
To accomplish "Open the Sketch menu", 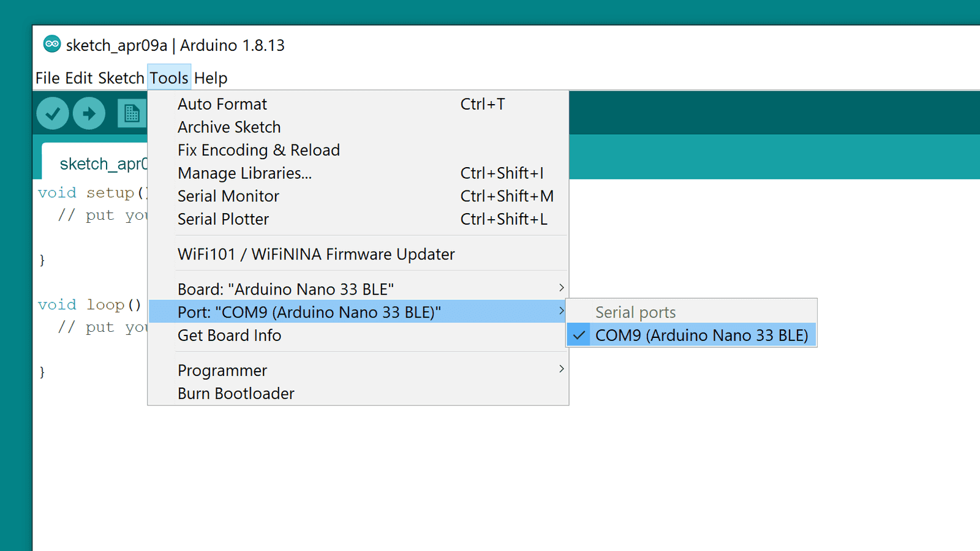I will [121, 78].
